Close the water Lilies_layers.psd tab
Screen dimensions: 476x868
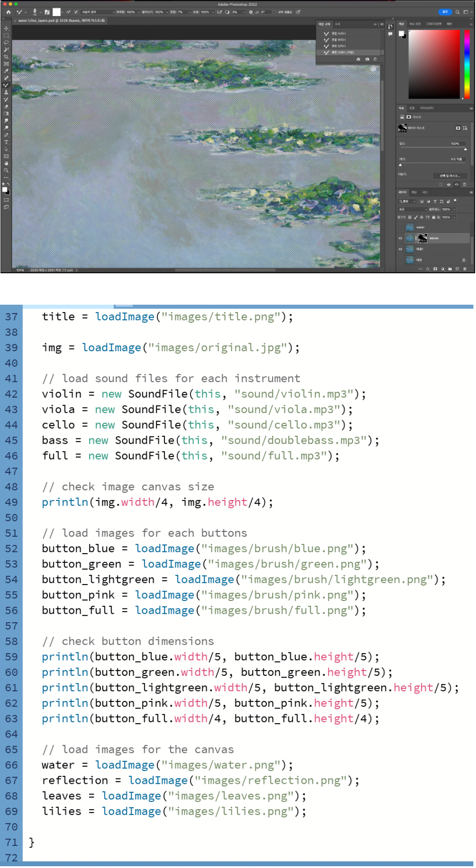coord(16,20)
